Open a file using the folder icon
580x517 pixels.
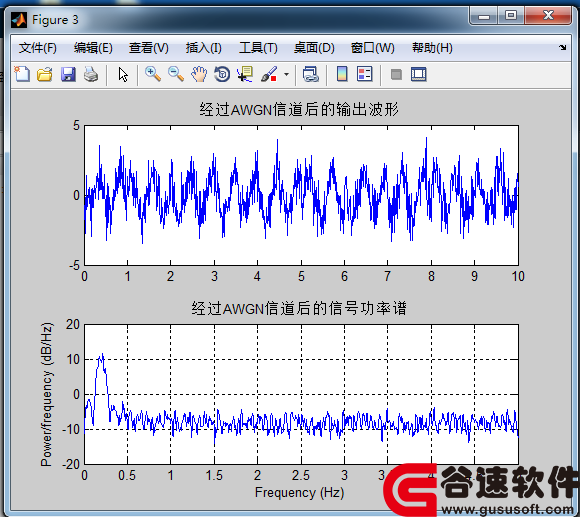click(x=45, y=75)
